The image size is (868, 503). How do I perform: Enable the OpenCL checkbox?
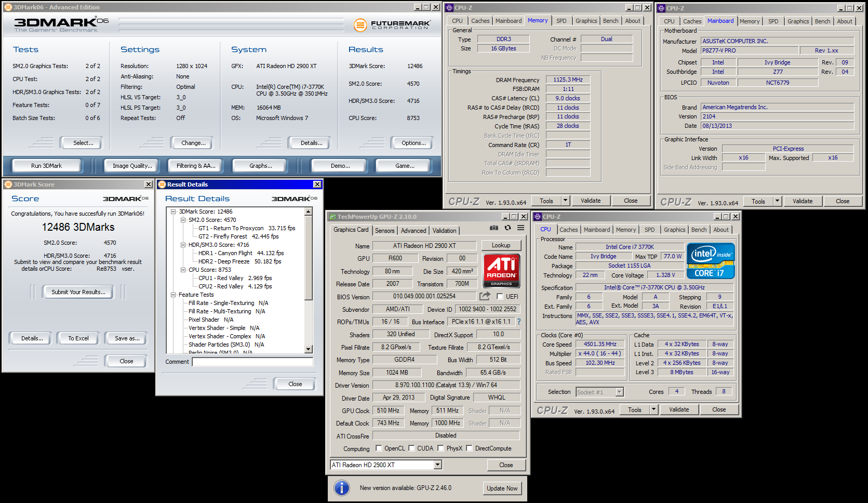click(379, 448)
